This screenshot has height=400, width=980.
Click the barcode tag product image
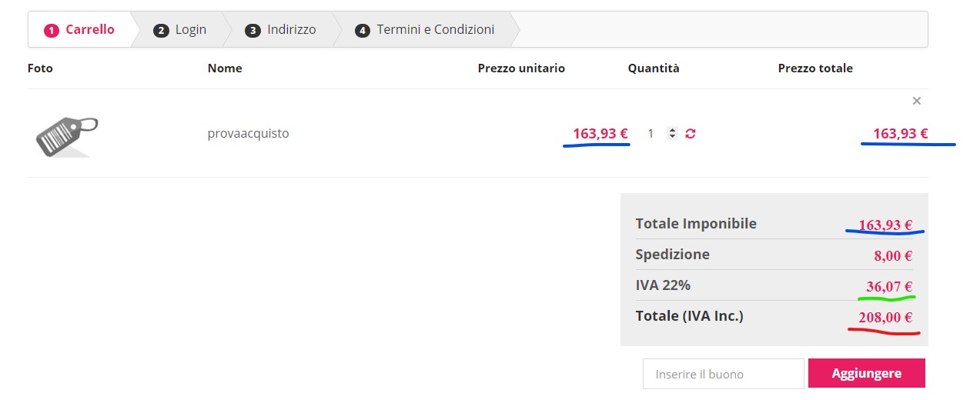click(x=67, y=137)
